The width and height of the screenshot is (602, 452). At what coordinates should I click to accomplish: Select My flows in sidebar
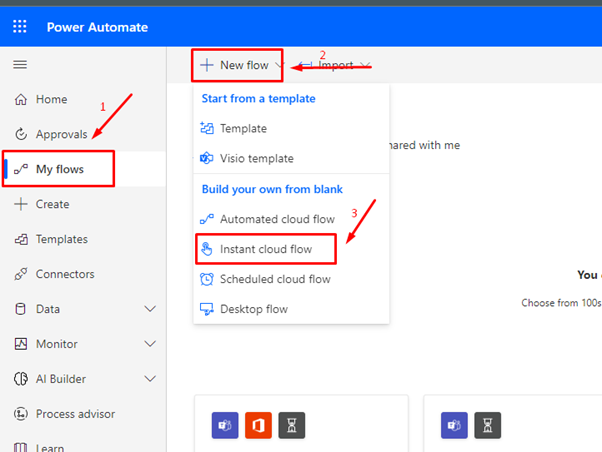pos(60,169)
